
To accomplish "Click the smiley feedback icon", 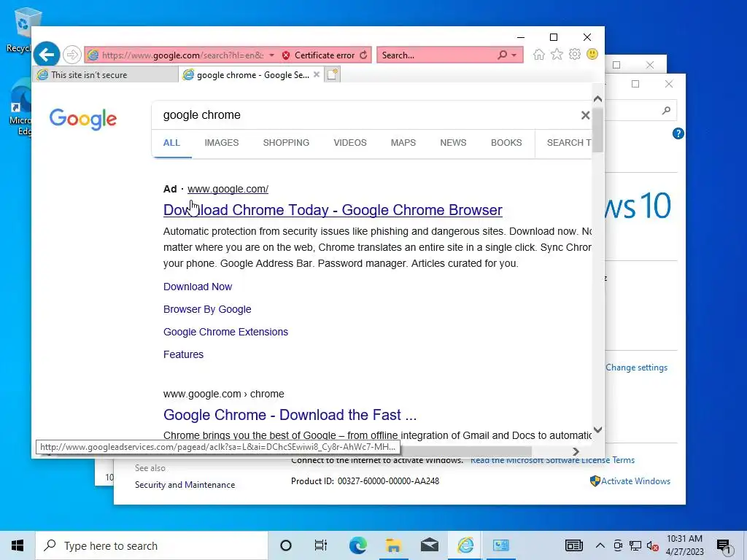I will click(x=592, y=54).
